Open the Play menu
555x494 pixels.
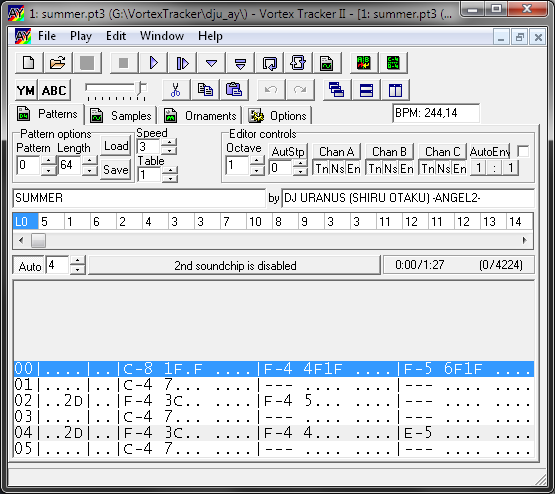(x=81, y=36)
